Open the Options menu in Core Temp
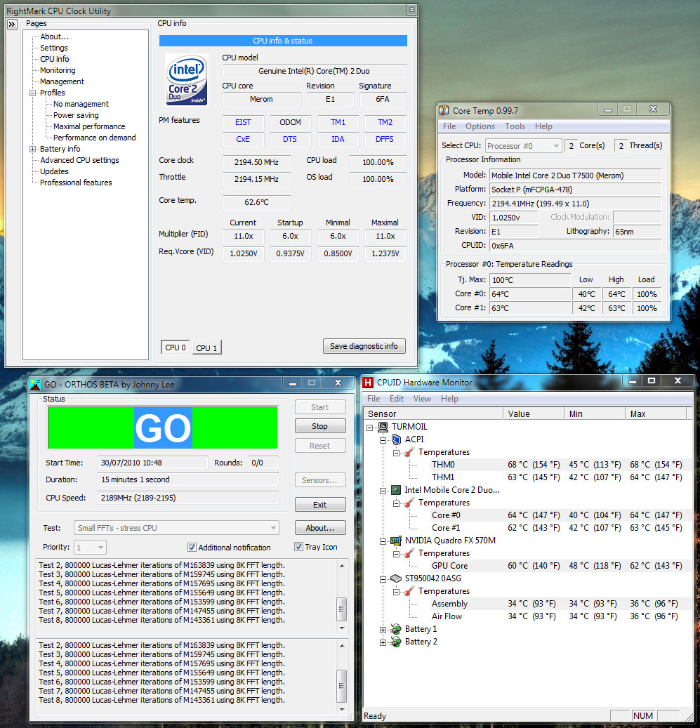The height and width of the screenshot is (728, 700). pos(480,126)
